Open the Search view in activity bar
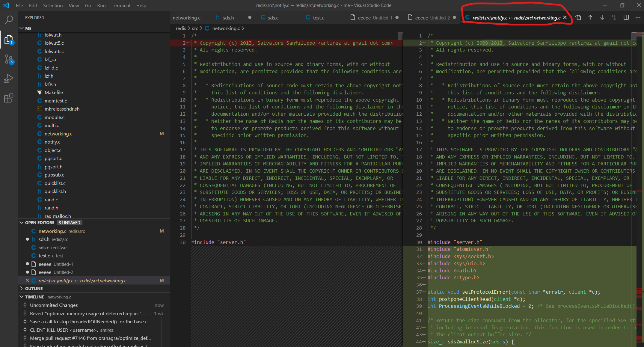The image size is (644, 347). coord(9,20)
